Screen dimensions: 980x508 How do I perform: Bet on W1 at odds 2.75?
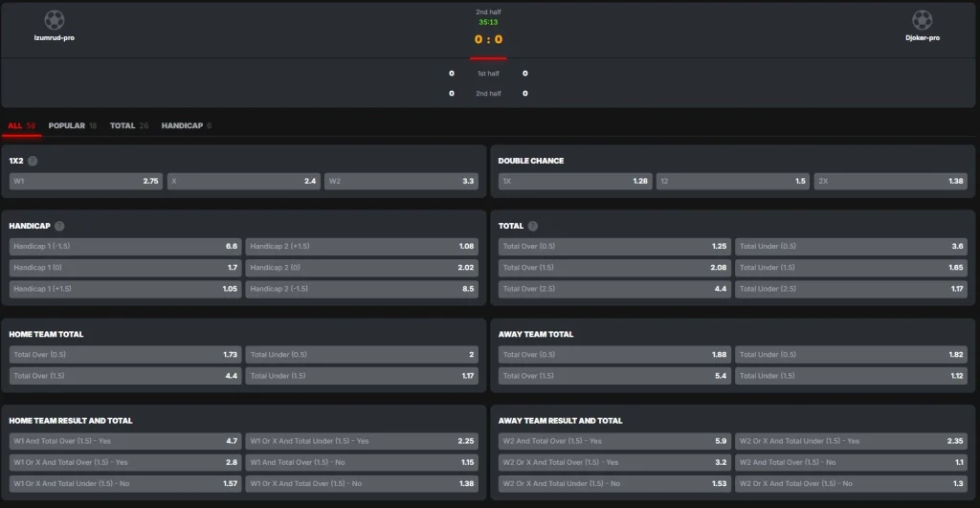pyautogui.click(x=85, y=181)
